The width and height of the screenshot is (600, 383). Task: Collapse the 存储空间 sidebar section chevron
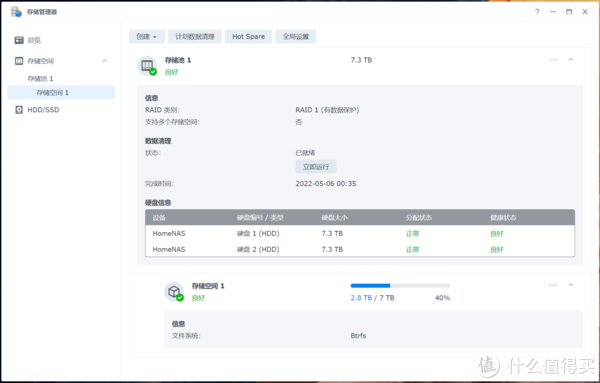(x=105, y=61)
